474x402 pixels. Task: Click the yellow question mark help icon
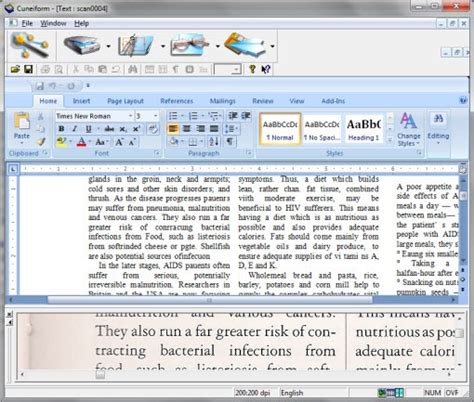coord(252,69)
